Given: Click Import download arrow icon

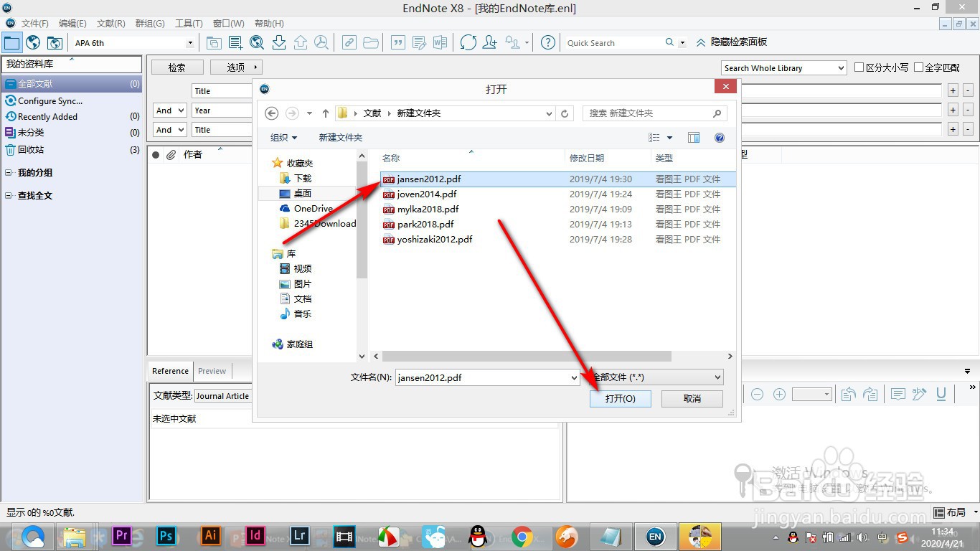Looking at the screenshot, I should (x=279, y=42).
